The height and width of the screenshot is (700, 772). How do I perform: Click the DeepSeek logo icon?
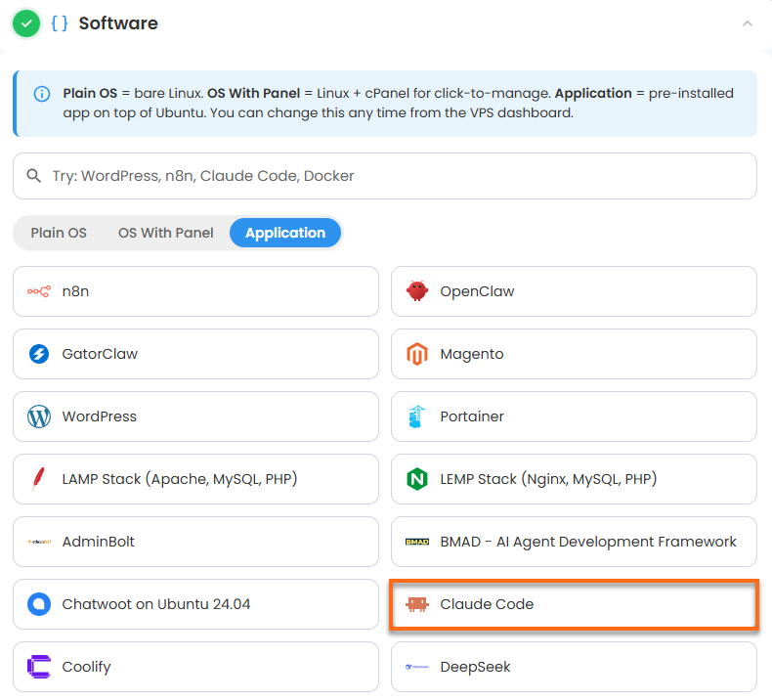click(x=417, y=667)
